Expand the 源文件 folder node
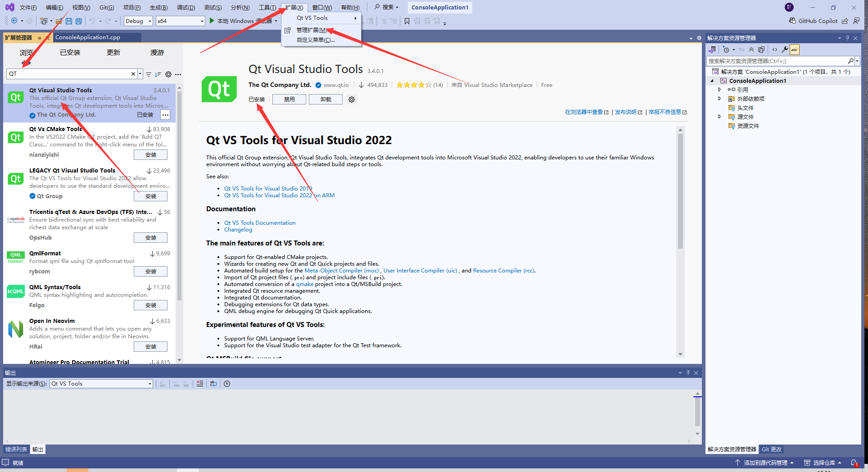This screenshot has width=868, height=472. pos(719,117)
